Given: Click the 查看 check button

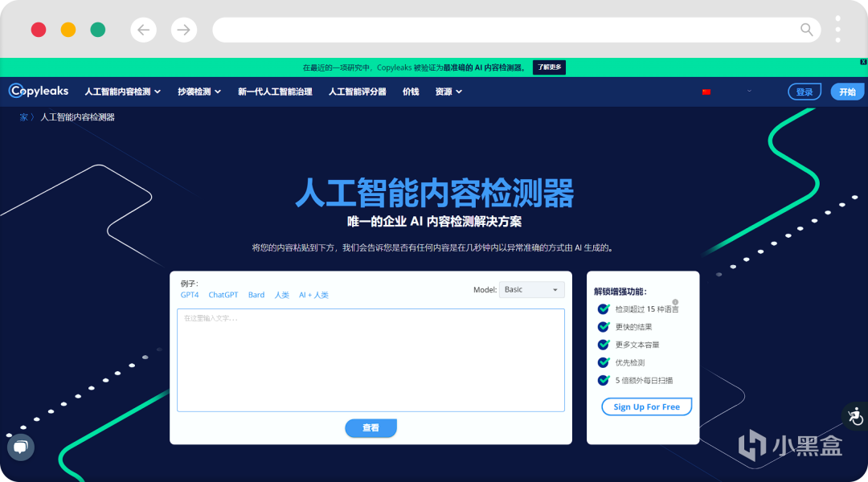Looking at the screenshot, I should click(x=371, y=427).
